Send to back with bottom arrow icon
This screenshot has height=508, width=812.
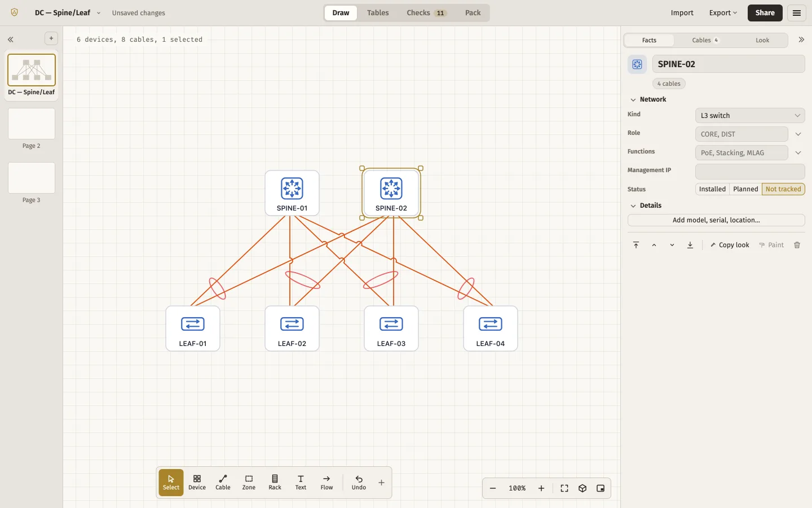[690, 245]
